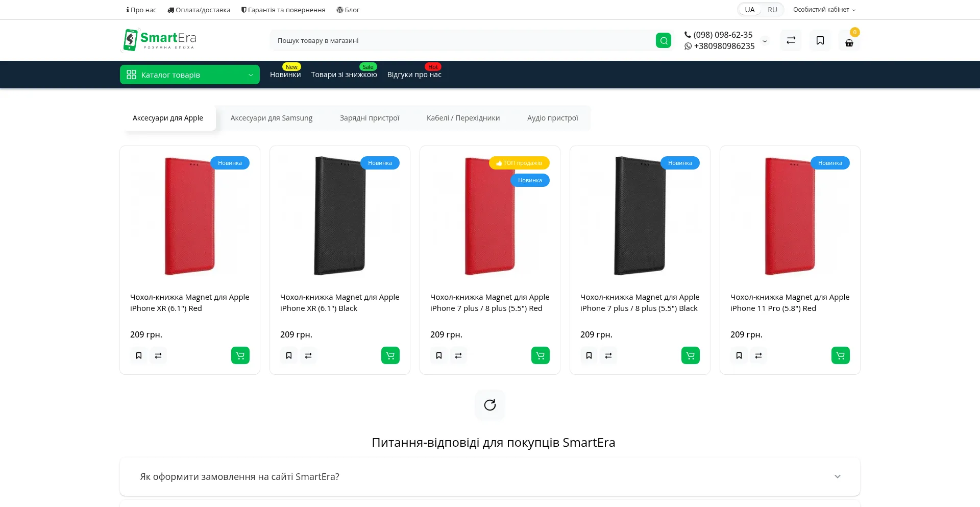Open title 'iPhone 7 plus / 8 plus (5.5") Red'
Image resolution: width=980 pixels, height=507 pixels.
490,303
